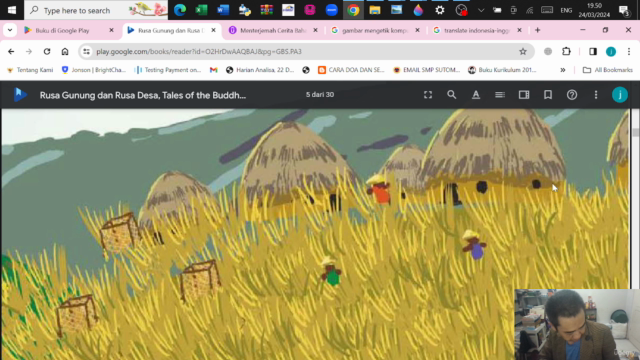Open the Chrome three-dot menu

point(629,51)
